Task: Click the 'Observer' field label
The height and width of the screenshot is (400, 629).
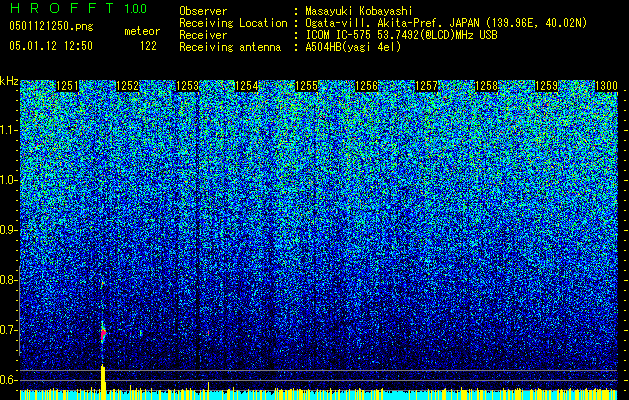Action: coord(203,11)
